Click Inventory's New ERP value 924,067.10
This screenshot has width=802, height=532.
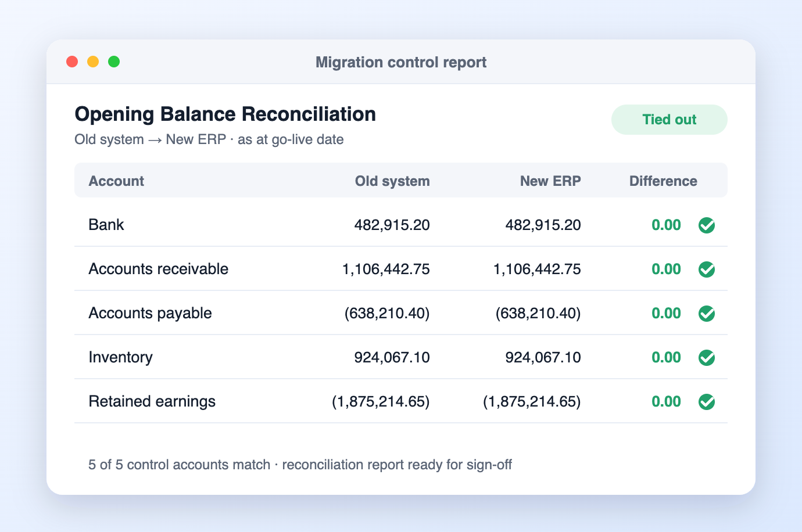tap(543, 358)
